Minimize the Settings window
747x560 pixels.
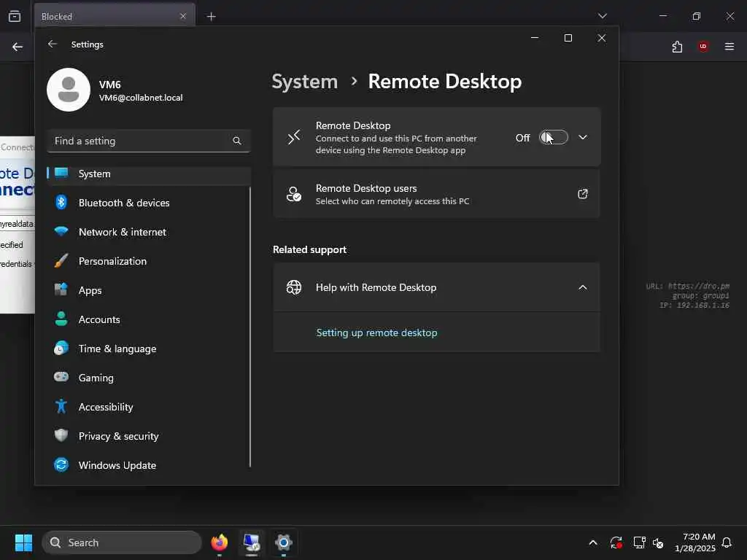click(x=535, y=38)
